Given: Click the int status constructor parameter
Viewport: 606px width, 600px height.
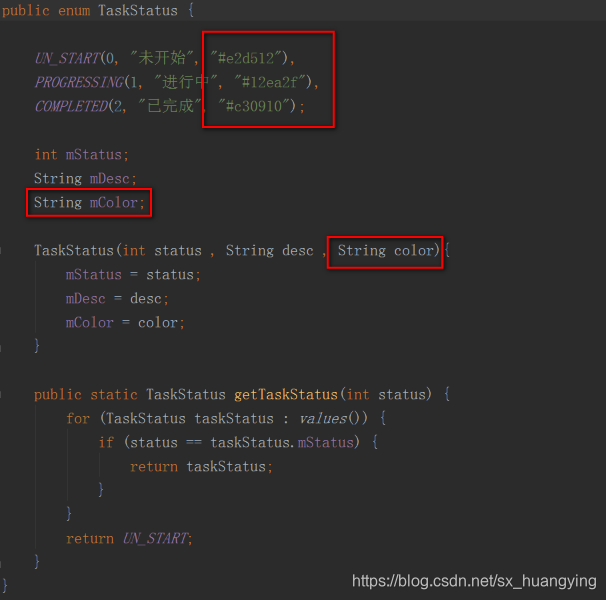Looking at the screenshot, I should [162, 251].
